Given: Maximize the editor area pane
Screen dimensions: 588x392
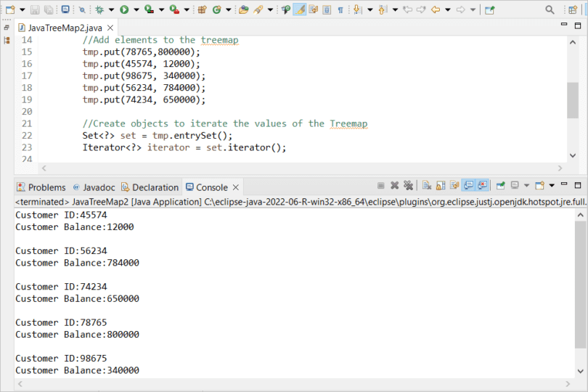Looking at the screenshot, I should coord(578,25).
